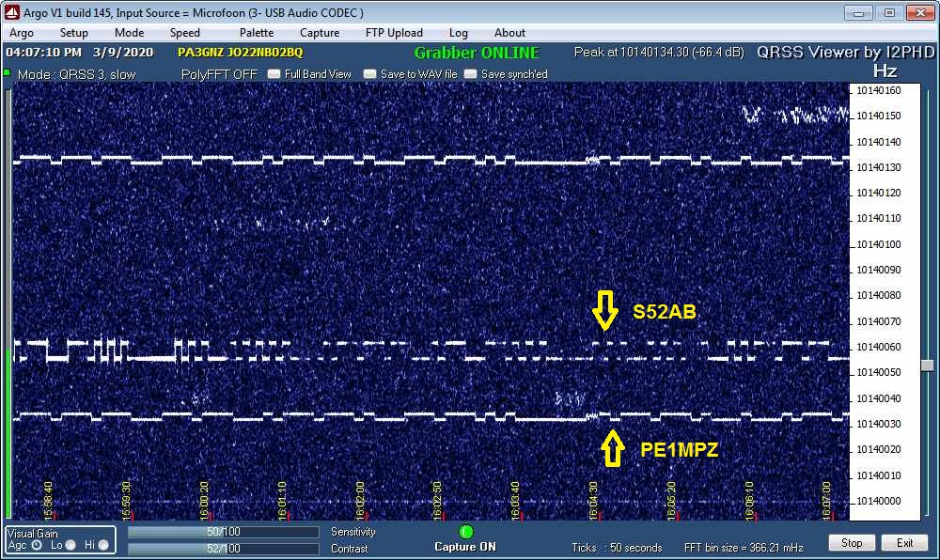Enable the Save synch'ed option

pos(469,73)
